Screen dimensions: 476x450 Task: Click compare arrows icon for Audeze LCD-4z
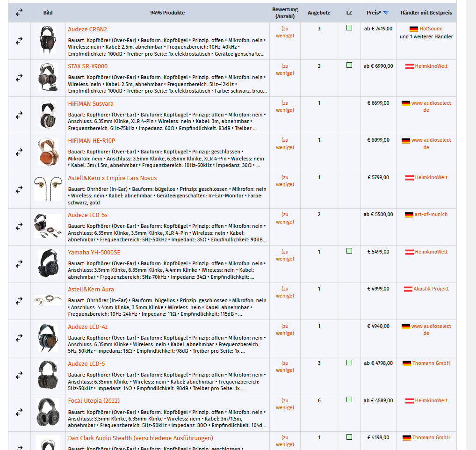pos(19,338)
